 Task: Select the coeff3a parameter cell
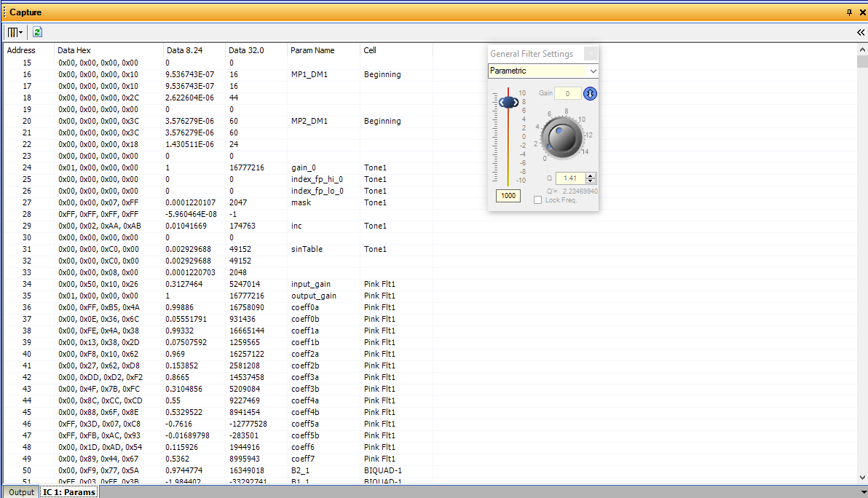click(305, 377)
